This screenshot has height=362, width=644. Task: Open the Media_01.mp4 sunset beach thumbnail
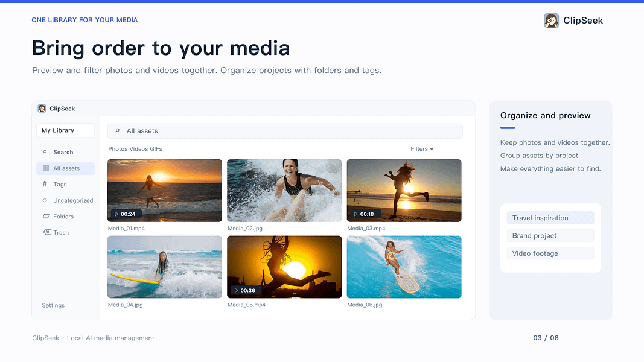click(x=165, y=191)
